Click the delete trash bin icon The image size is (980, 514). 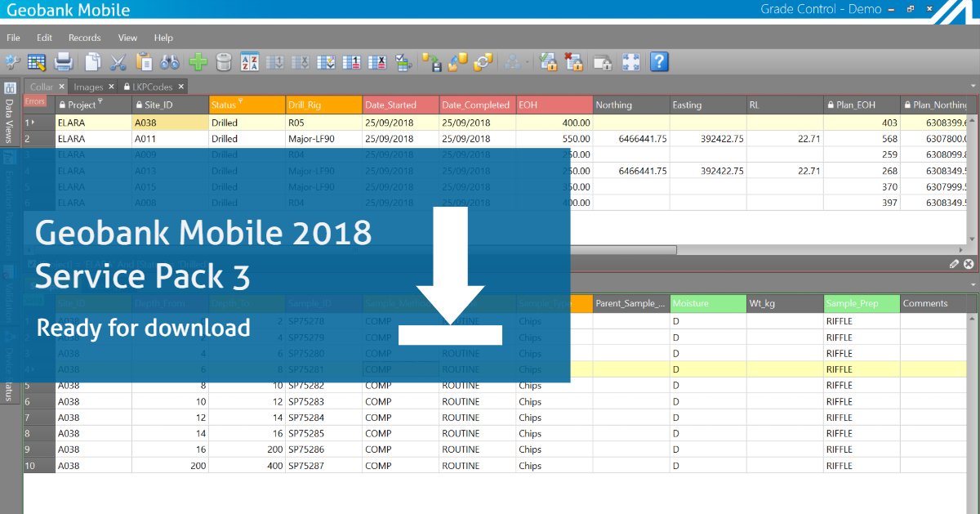click(x=224, y=61)
